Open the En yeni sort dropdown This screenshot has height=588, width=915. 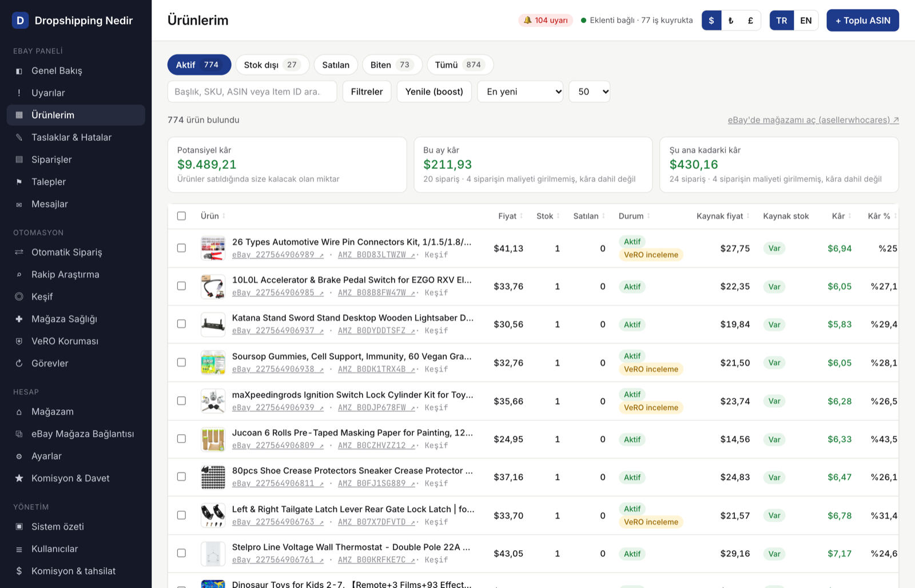[521, 92]
